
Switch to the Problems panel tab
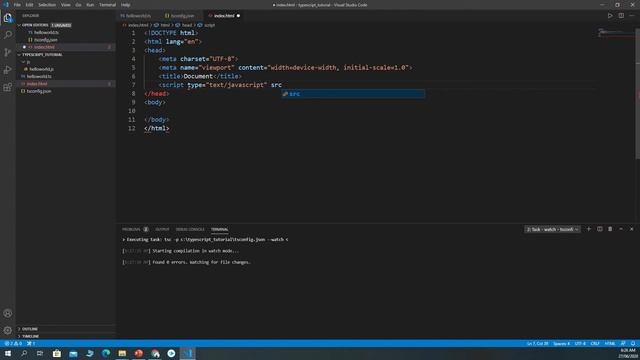click(135, 229)
